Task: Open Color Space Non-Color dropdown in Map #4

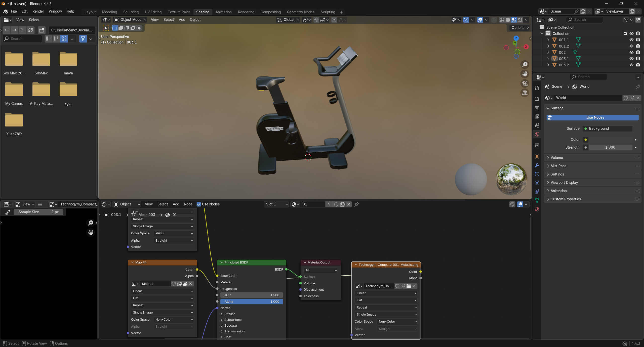Action: click(x=174, y=320)
